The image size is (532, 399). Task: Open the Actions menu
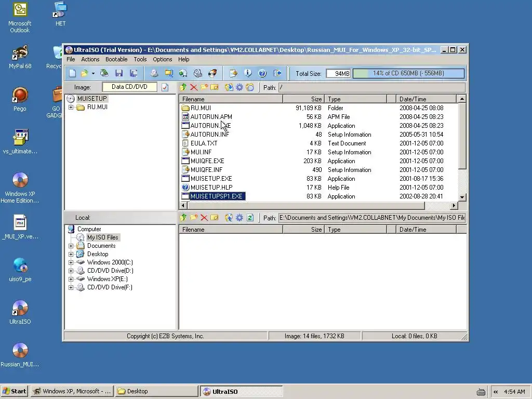click(90, 59)
